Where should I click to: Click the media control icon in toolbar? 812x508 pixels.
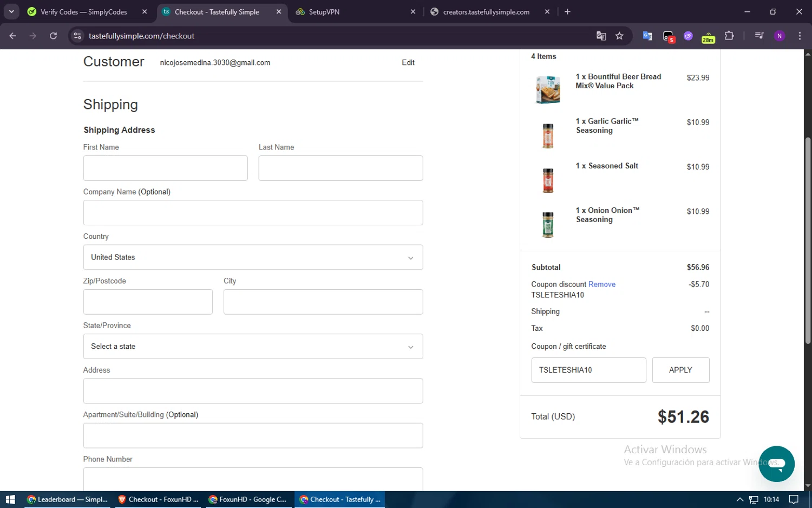coord(759,36)
